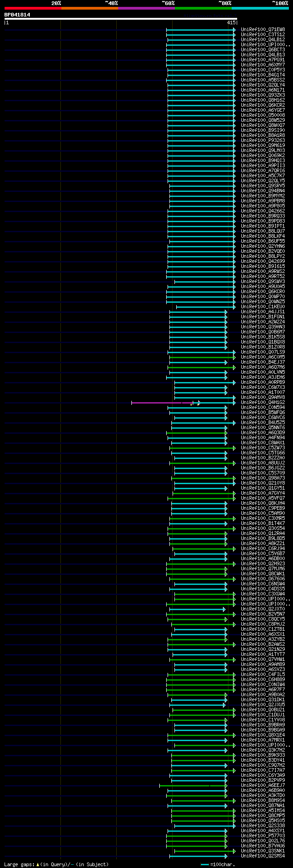Image resolution: width=293 pixels, height=868 pixels.
Task: Select the label UniRef100_O50008
Action: pos(263,115)
